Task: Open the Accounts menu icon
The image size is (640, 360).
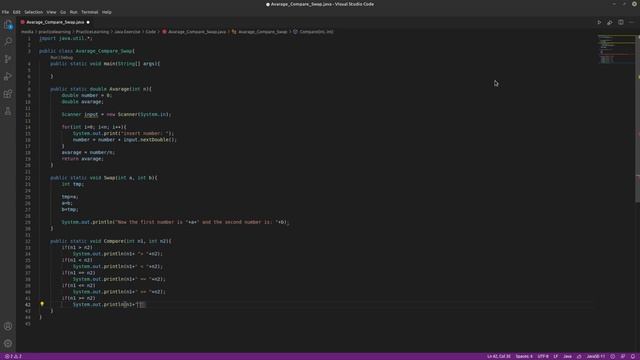Action: pyautogui.click(x=8, y=326)
